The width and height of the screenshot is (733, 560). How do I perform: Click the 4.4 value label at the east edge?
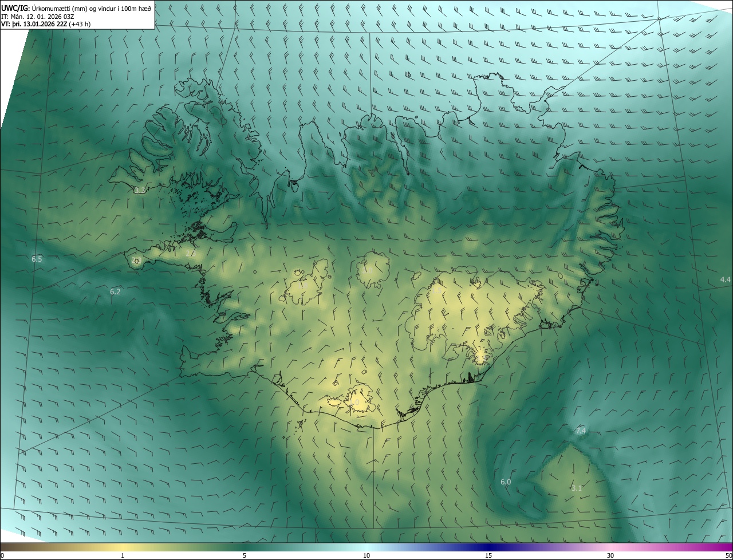point(725,279)
